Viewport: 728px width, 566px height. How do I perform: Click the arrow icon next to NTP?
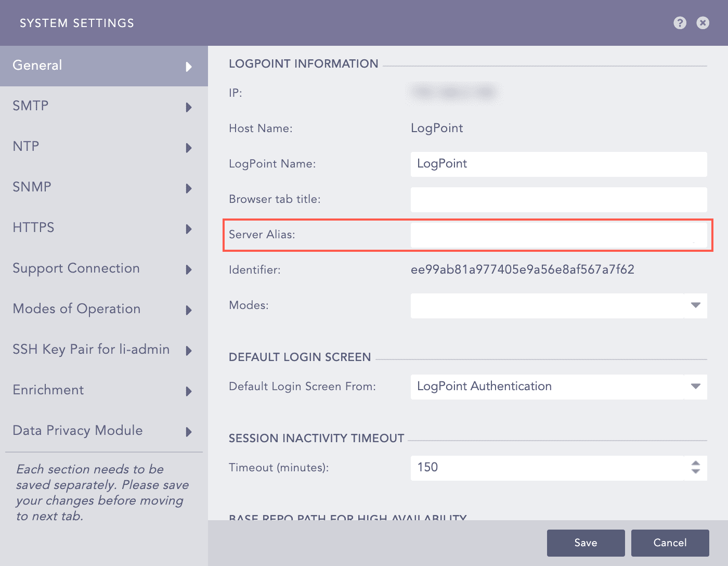tap(189, 148)
